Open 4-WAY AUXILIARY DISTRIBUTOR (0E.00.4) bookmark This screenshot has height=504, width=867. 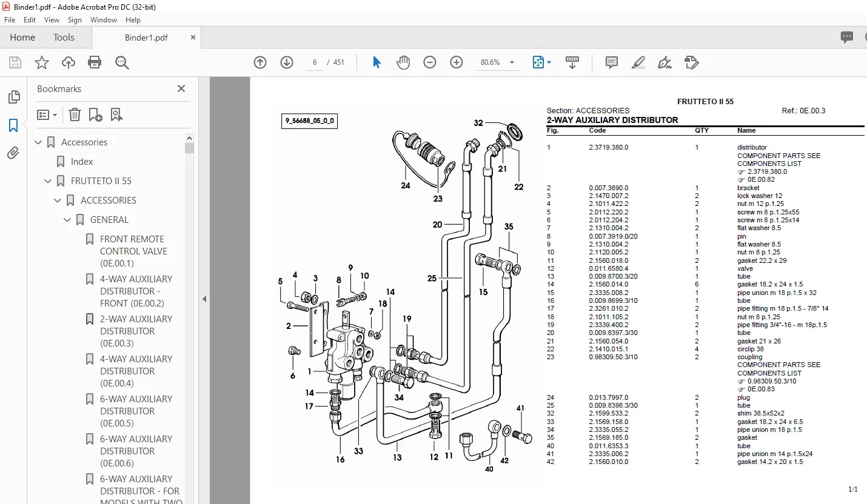click(x=136, y=371)
